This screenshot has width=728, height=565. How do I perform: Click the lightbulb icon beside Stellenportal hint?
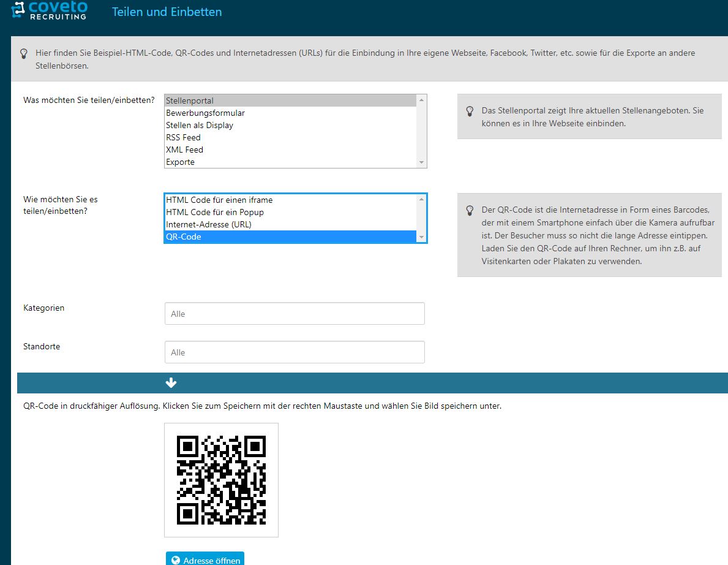coord(470,111)
